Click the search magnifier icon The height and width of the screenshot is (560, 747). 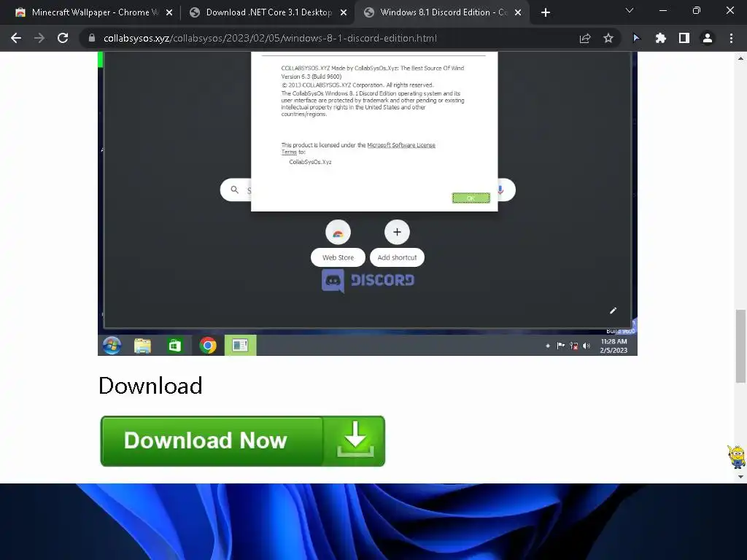pyautogui.click(x=234, y=190)
